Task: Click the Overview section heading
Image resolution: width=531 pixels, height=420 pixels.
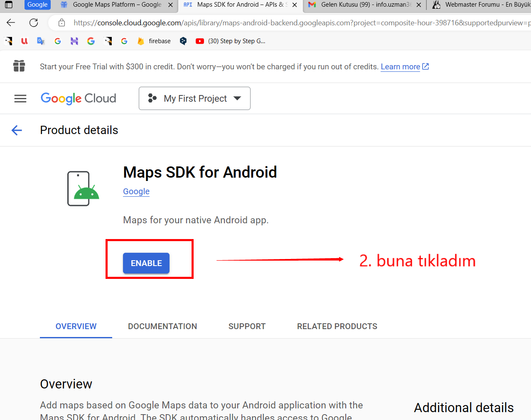Action: pyautogui.click(x=66, y=384)
